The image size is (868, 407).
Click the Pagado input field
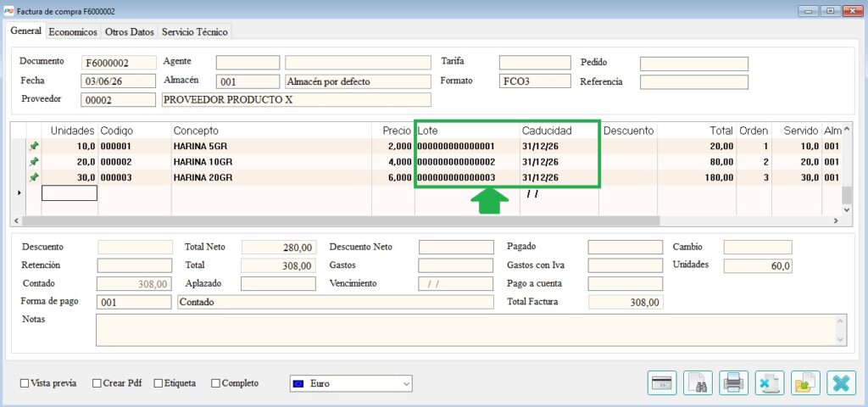click(626, 247)
